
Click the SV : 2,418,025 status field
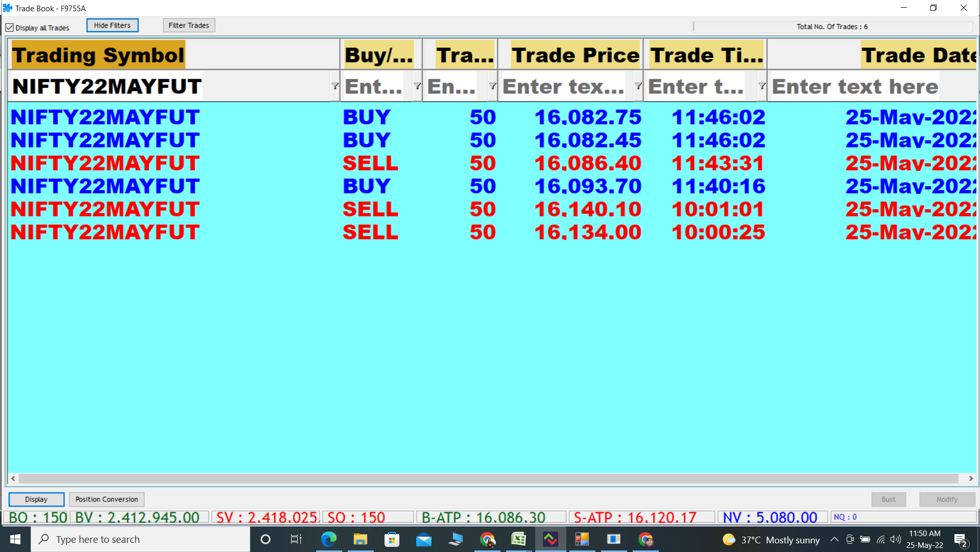coord(266,517)
